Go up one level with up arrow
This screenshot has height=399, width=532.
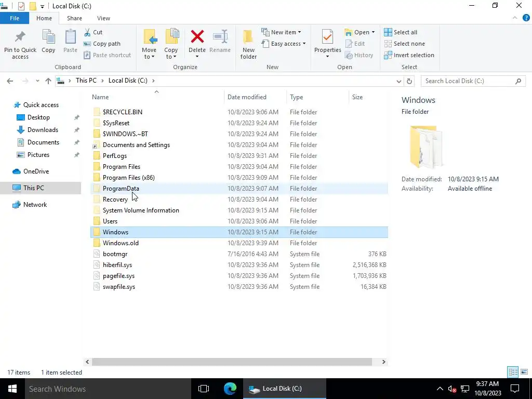tap(48, 81)
